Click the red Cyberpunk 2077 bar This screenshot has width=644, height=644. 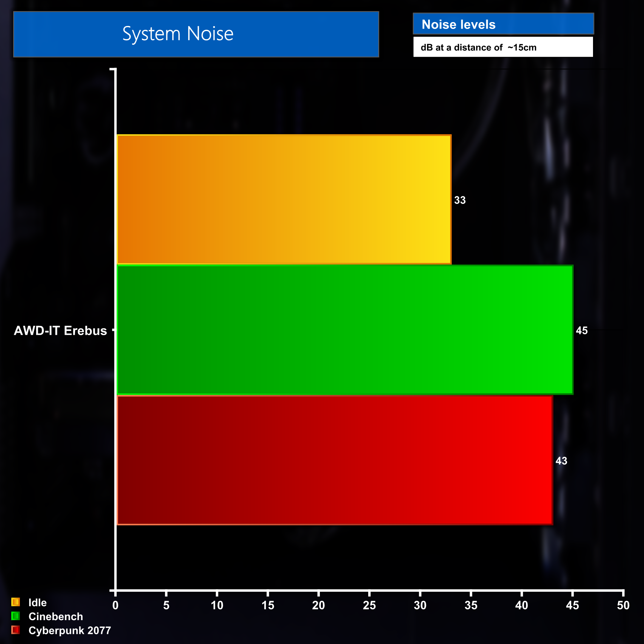(335, 460)
